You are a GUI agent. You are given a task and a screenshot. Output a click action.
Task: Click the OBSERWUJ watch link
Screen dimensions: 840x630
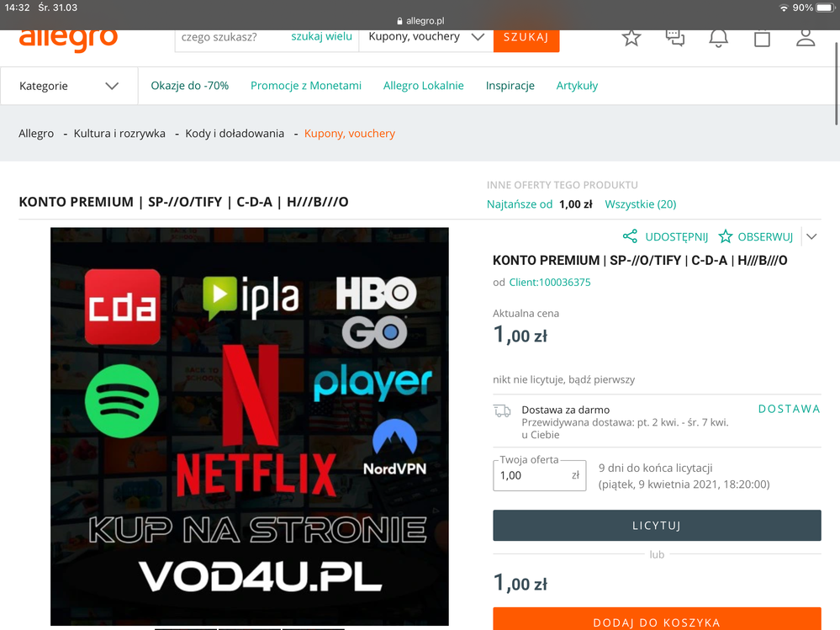click(765, 237)
